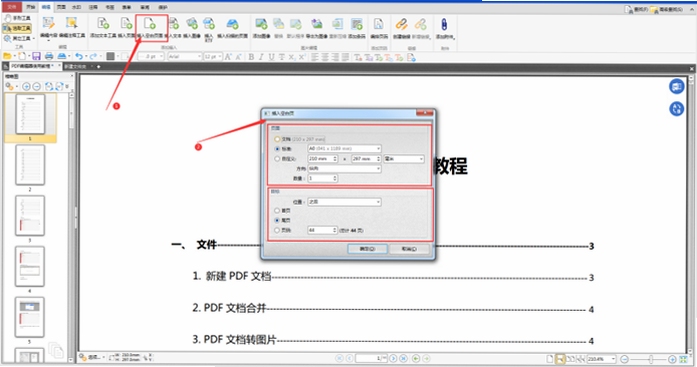This screenshot has height=367, width=697.
Task: Select the Standard size radio button
Action: [277, 149]
